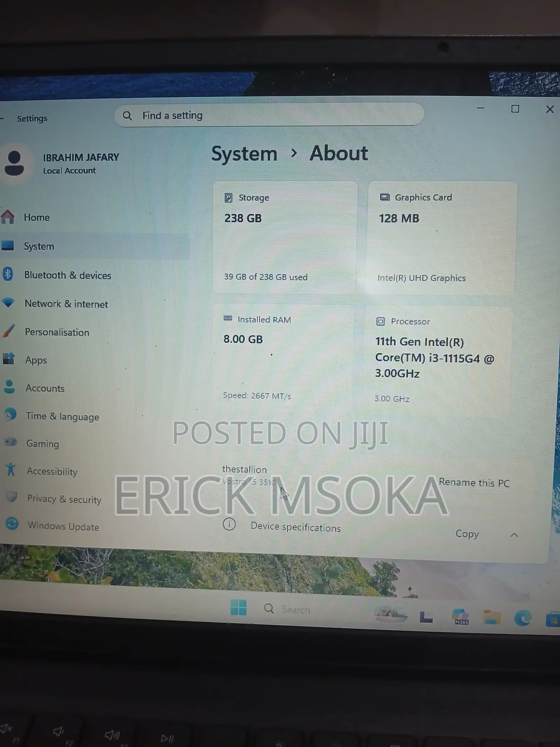The image size is (560, 747).
Task: Select the Intel(R) UHD Graphics text
Action: (x=421, y=278)
